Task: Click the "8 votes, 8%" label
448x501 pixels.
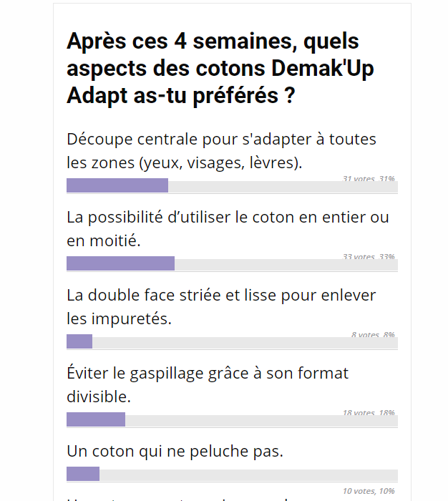Action: 373,334
